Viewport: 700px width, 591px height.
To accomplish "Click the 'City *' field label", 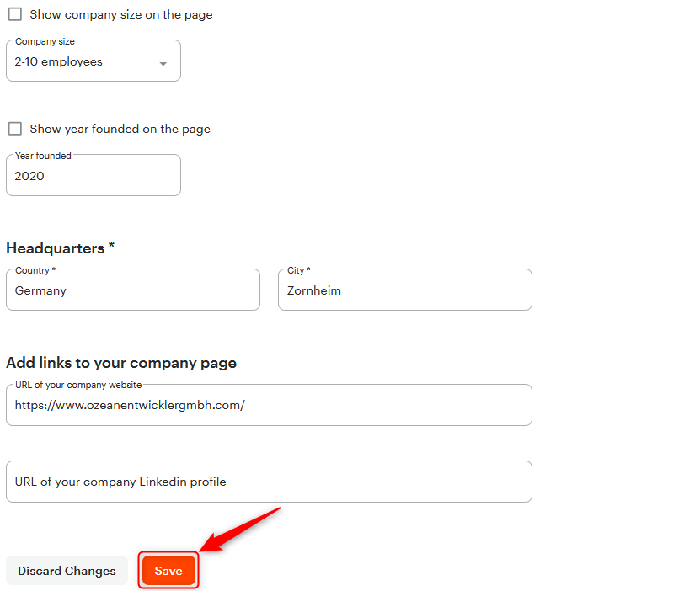I will (x=299, y=270).
